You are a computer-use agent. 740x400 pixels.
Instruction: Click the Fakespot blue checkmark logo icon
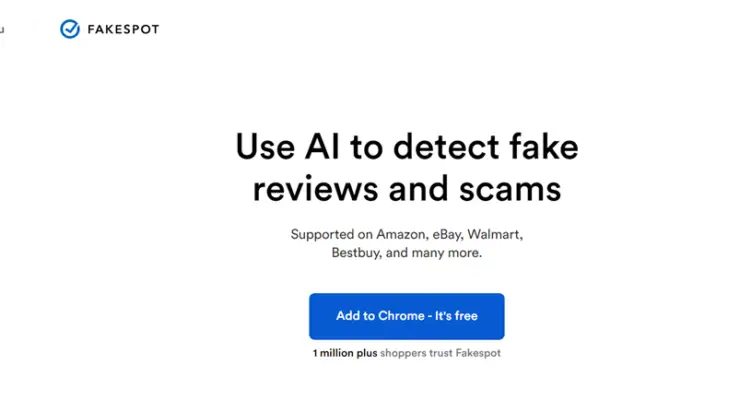point(70,29)
